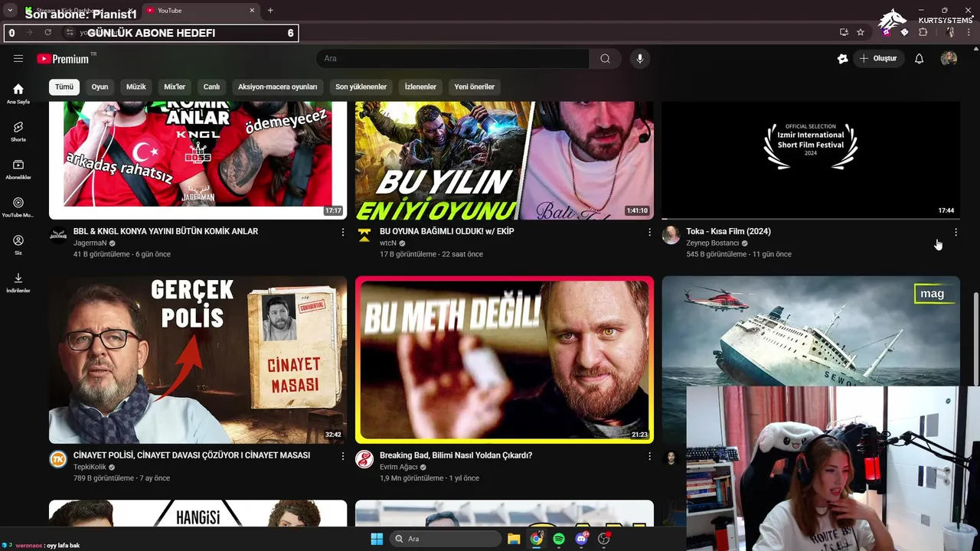The height and width of the screenshot is (551, 980).
Task: Select the Yeni öneriler chip
Action: (x=474, y=86)
